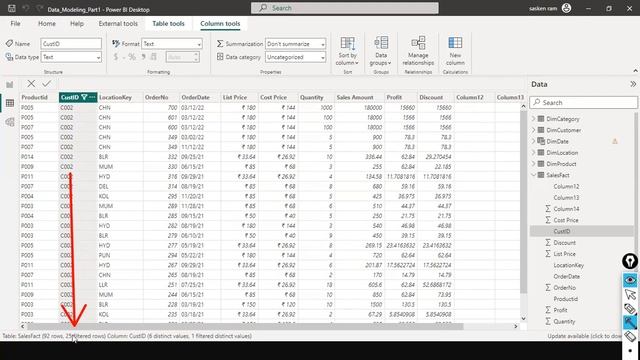The width and height of the screenshot is (640, 360).
Task: Collapse the Data pane with double chevron
Action: click(x=633, y=84)
